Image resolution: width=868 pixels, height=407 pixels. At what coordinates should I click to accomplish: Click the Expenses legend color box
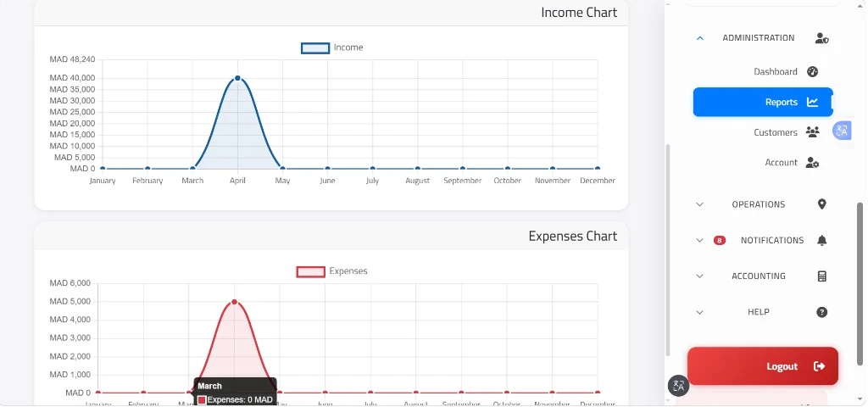coord(310,272)
